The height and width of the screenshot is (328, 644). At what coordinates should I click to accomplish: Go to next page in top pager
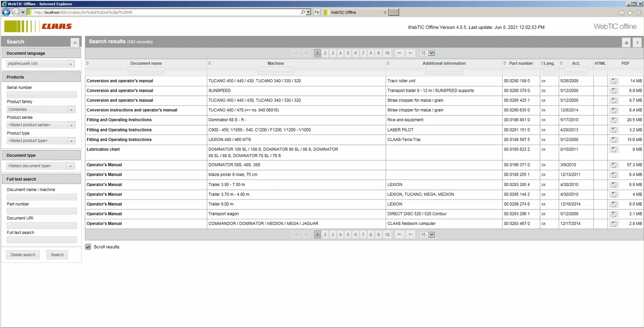400,53
